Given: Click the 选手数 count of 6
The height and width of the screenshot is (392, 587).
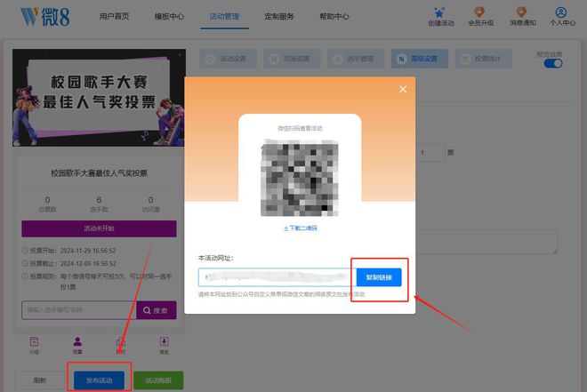Looking at the screenshot, I should pos(99,200).
